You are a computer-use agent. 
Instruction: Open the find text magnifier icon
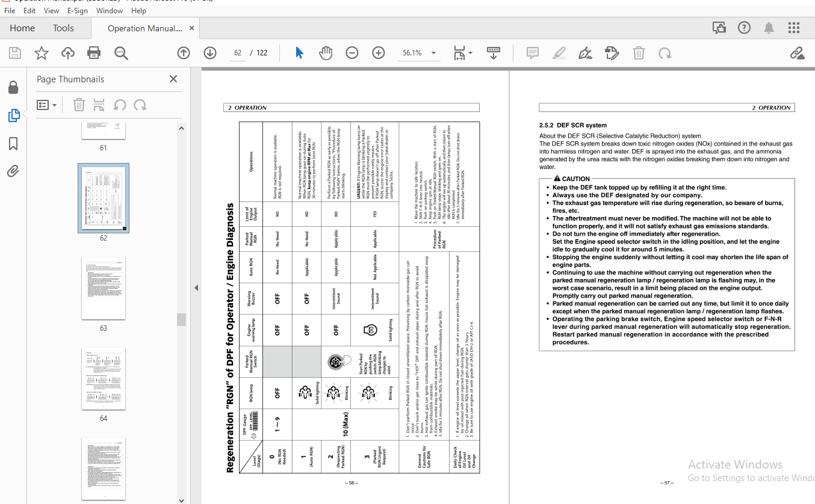pos(121,53)
